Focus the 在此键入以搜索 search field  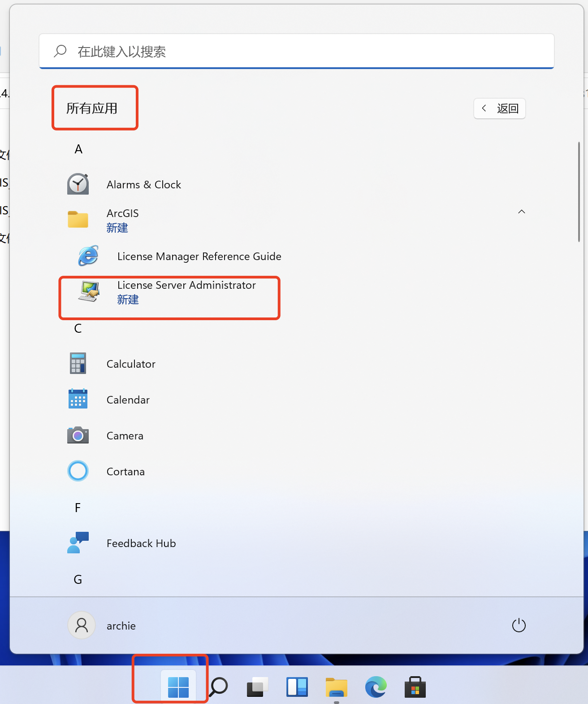coord(297,51)
